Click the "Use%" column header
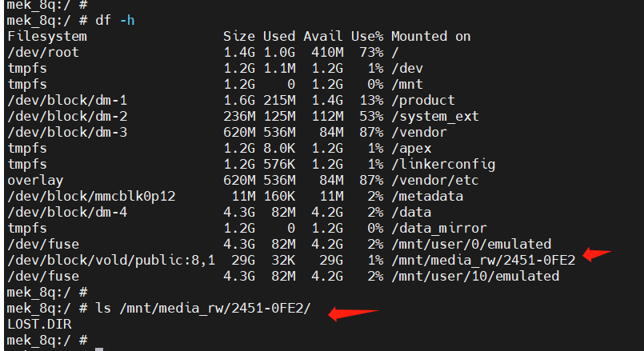 point(366,37)
